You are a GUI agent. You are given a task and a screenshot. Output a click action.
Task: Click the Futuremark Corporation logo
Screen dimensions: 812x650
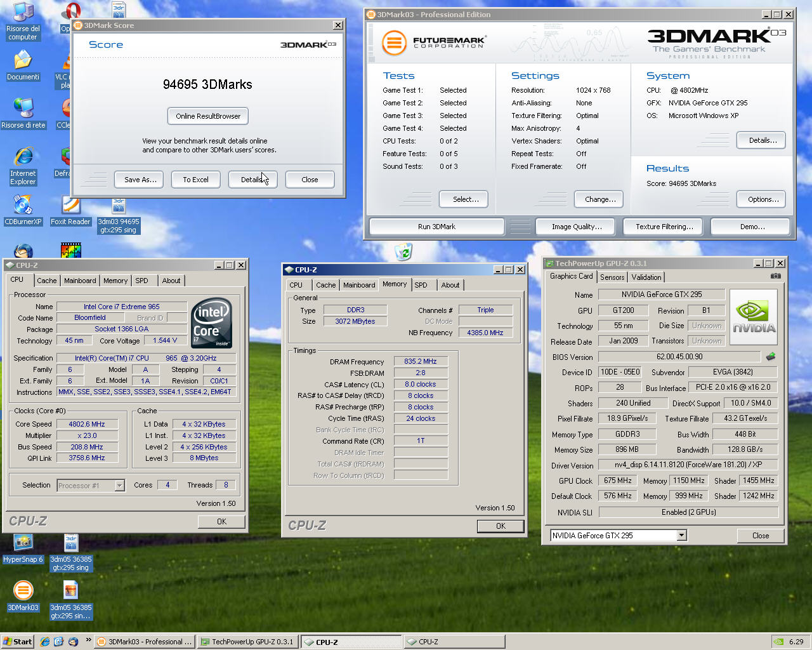click(435, 43)
